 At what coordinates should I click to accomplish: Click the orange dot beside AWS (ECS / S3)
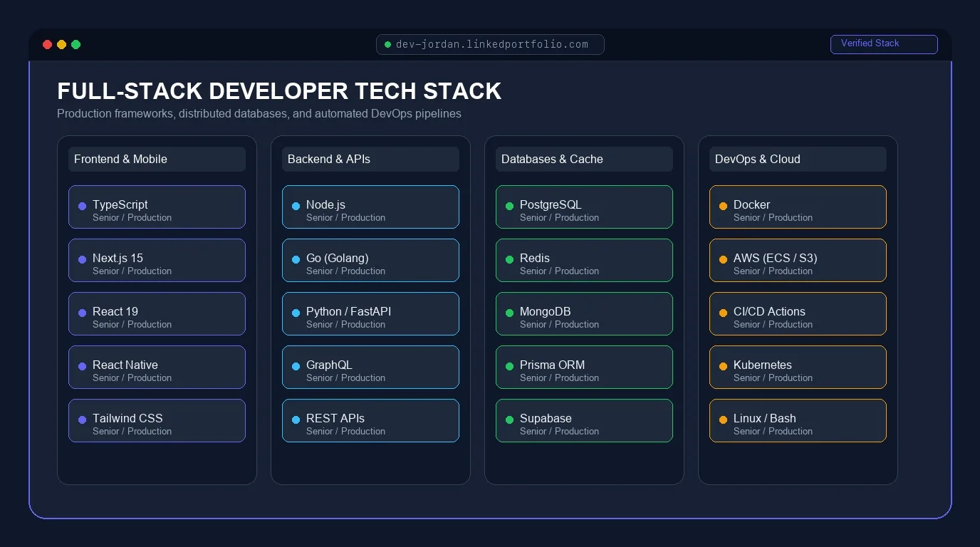pos(723,259)
